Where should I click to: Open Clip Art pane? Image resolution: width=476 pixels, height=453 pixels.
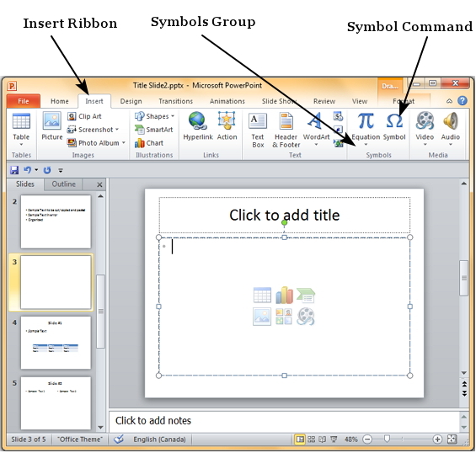click(84, 116)
